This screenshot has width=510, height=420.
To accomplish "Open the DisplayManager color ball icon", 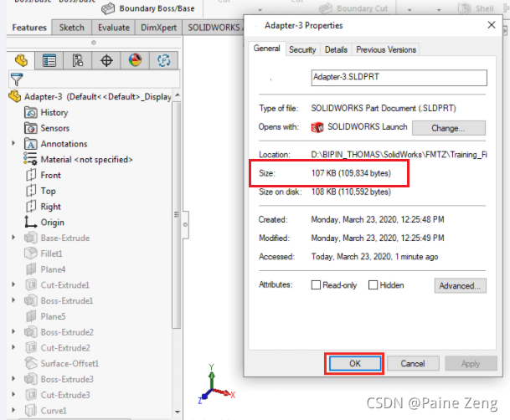I will tap(135, 60).
